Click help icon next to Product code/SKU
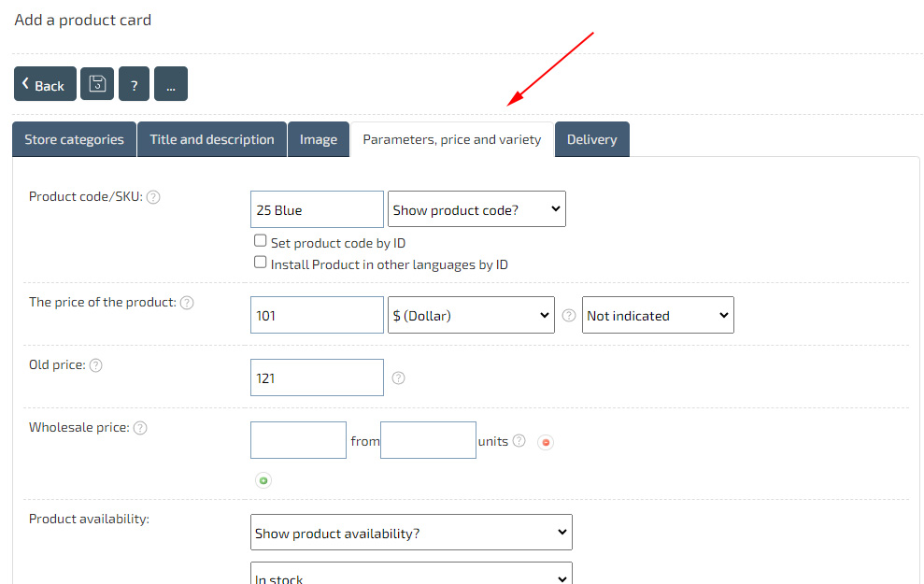This screenshot has height=584, width=924. pos(153,197)
